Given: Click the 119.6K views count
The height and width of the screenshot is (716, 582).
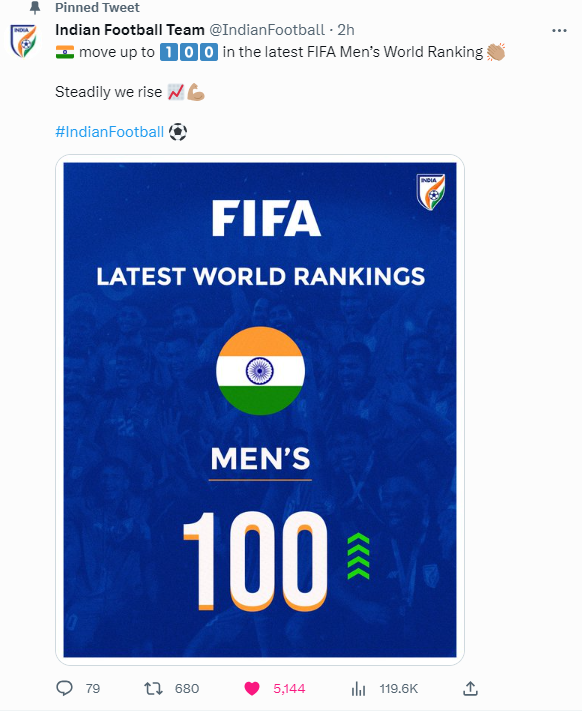Looking at the screenshot, I should [x=398, y=689].
